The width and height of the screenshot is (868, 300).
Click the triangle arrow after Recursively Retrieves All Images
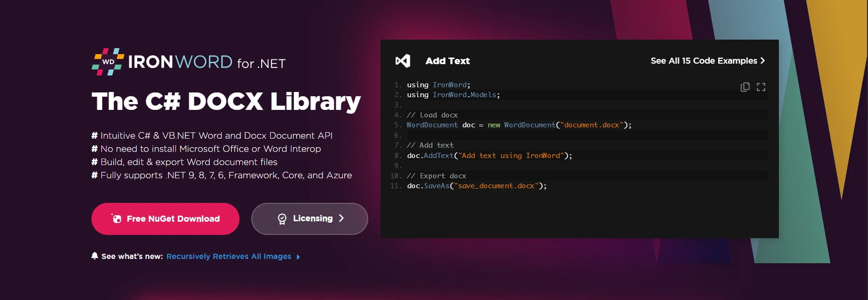[x=298, y=257]
